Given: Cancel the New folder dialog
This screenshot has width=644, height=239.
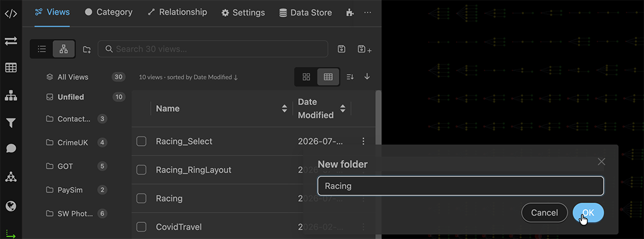Looking at the screenshot, I should click(544, 213).
